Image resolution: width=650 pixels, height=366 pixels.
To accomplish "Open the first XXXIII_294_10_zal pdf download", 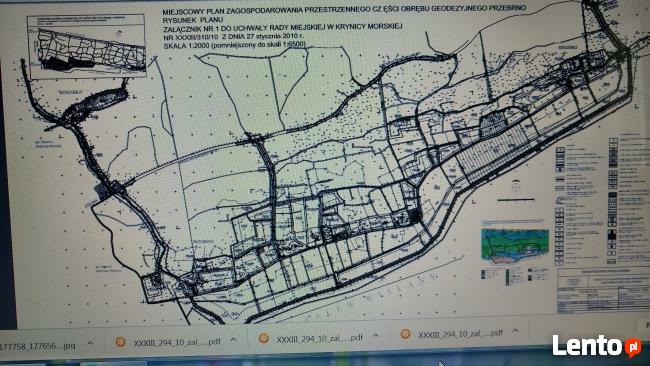I will click(x=177, y=342).
